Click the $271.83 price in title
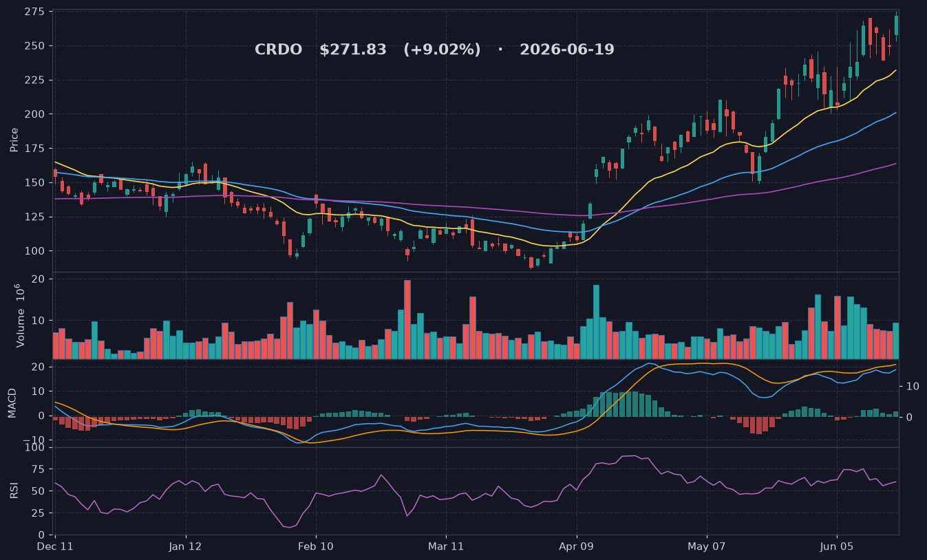927x560 pixels. click(x=353, y=50)
